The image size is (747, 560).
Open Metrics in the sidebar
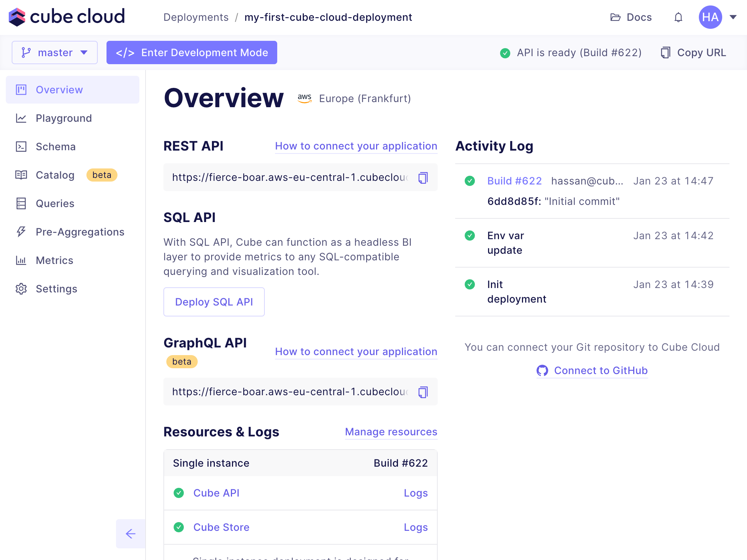(x=73, y=260)
